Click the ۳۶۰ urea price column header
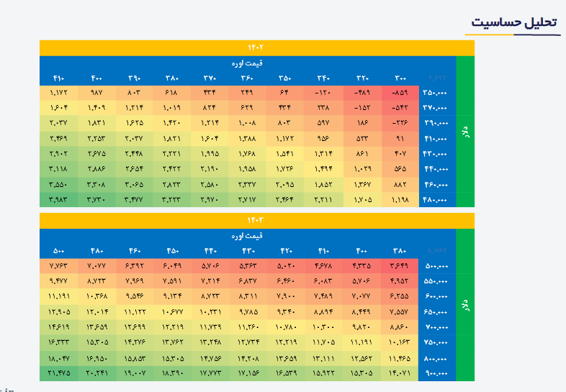The width and height of the screenshot is (566, 392). point(247,78)
